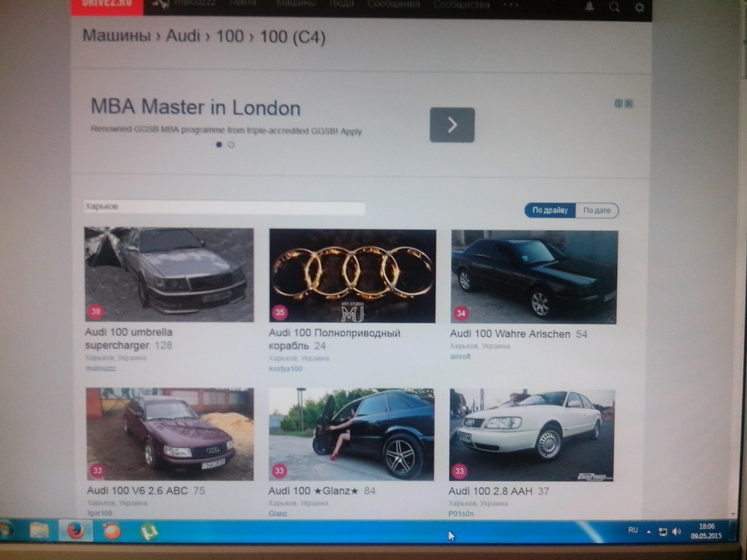Click the first 100 breadcrumb link
747x560 pixels.
click(x=230, y=37)
